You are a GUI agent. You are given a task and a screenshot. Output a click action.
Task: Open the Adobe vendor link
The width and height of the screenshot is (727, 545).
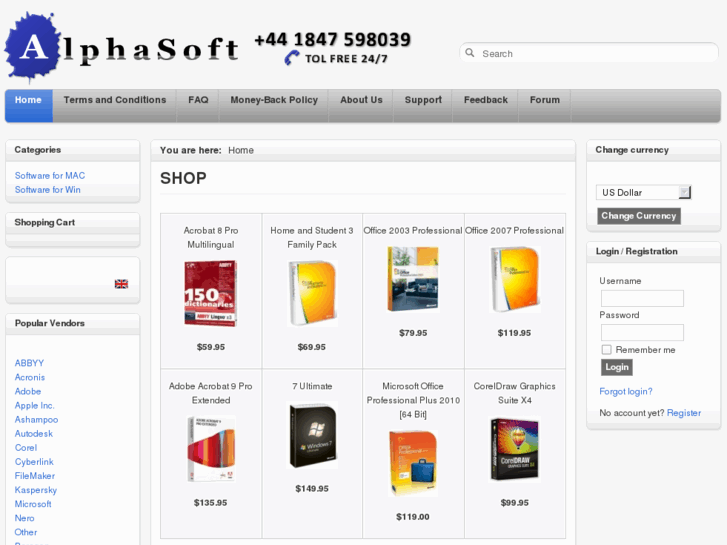coord(28,391)
